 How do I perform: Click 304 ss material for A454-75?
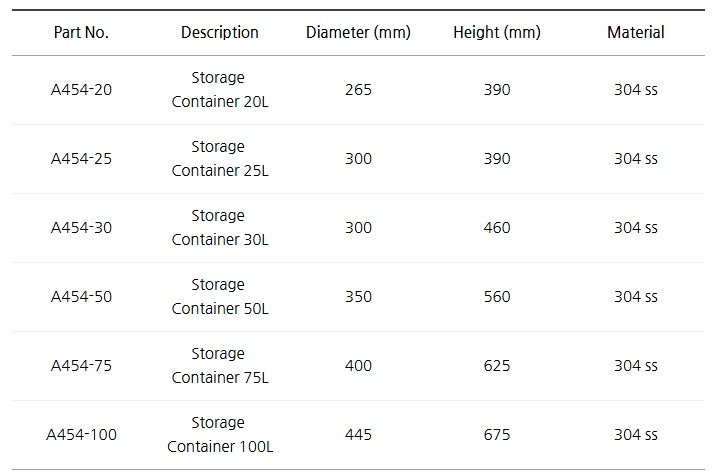(635, 366)
